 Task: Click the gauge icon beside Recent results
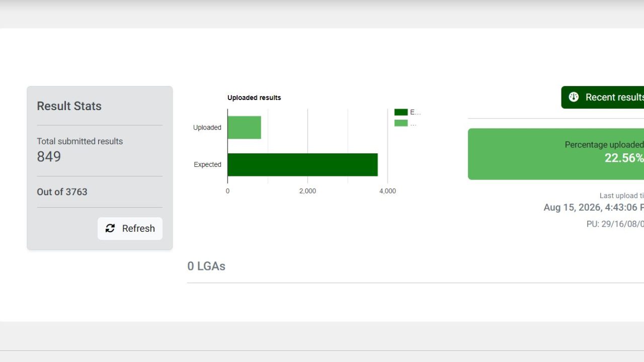(x=574, y=97)
